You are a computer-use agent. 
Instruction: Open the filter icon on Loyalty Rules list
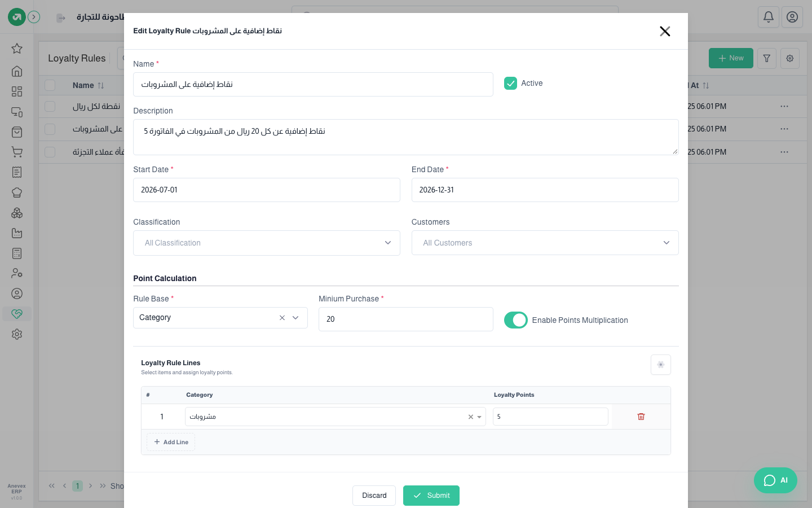767,58
